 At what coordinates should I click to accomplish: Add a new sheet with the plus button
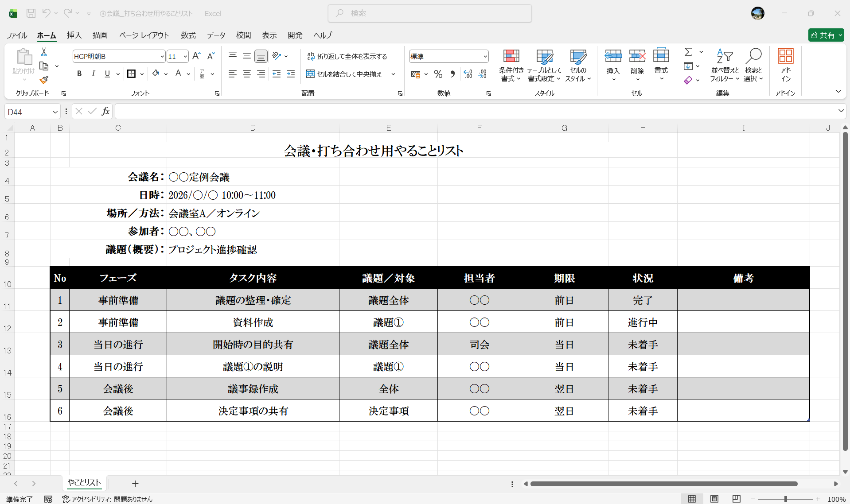135,484
